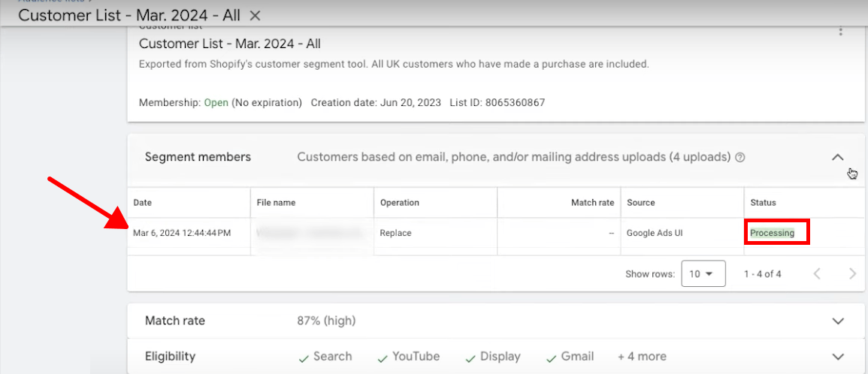Collapse the Segment members section

(838, 158)
